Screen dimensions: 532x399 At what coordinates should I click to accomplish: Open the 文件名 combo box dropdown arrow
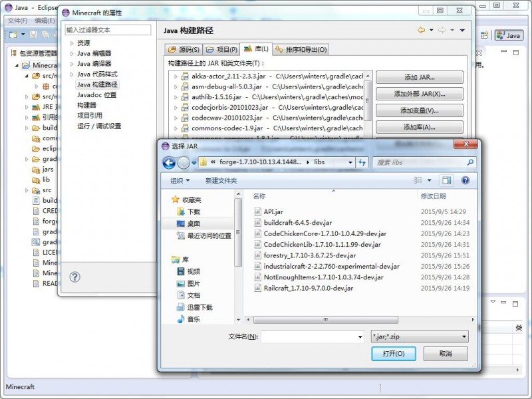[x=360, y=337]
